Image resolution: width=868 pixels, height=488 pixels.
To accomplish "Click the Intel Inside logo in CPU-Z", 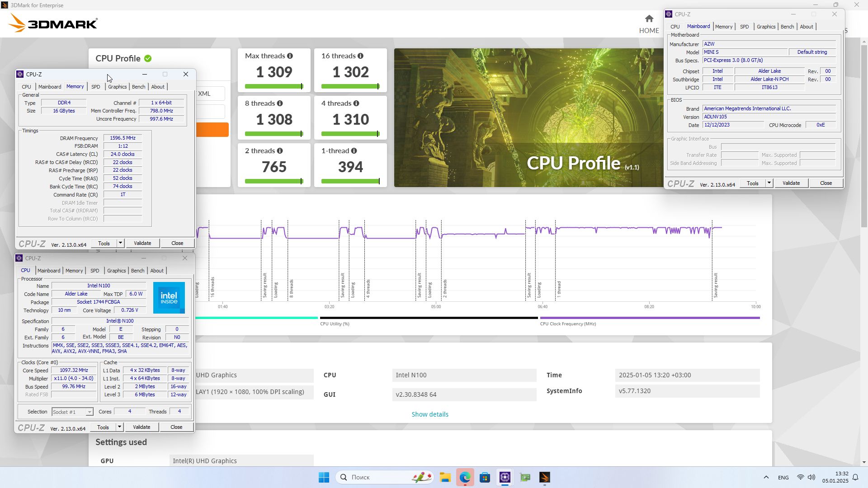I will click(169, 298).
